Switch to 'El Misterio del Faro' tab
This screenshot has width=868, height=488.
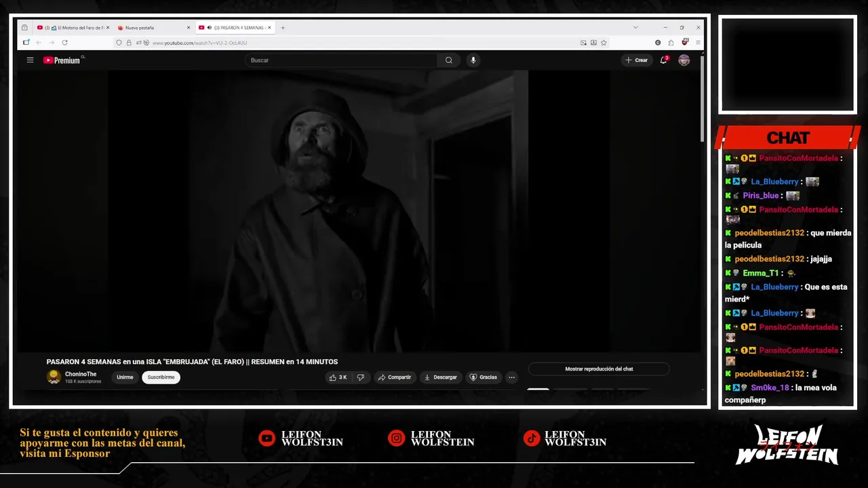tap(73, 28)
